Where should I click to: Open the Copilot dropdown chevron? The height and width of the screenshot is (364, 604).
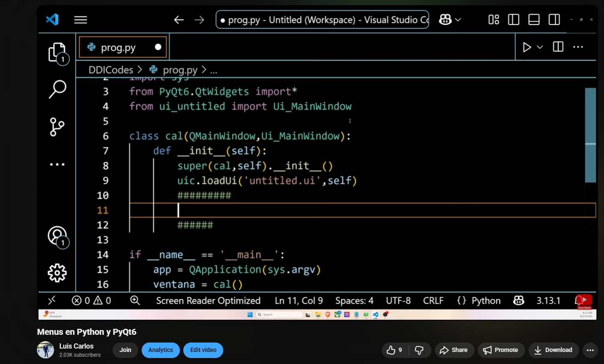click(458, 20)
